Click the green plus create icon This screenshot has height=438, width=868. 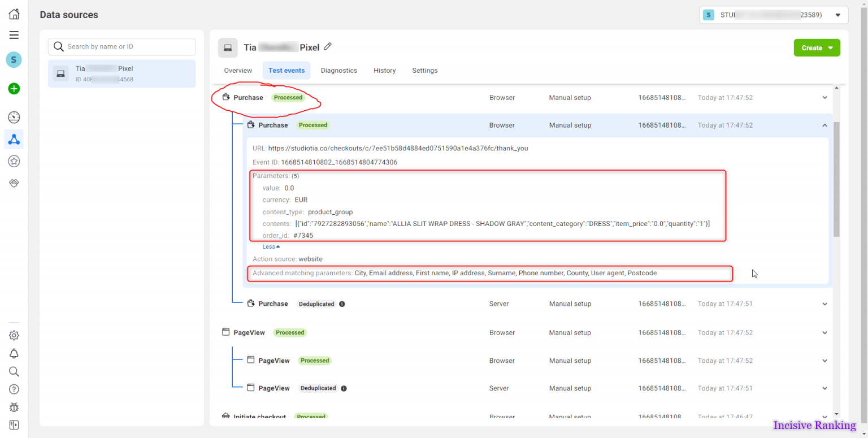coord(14,89)
